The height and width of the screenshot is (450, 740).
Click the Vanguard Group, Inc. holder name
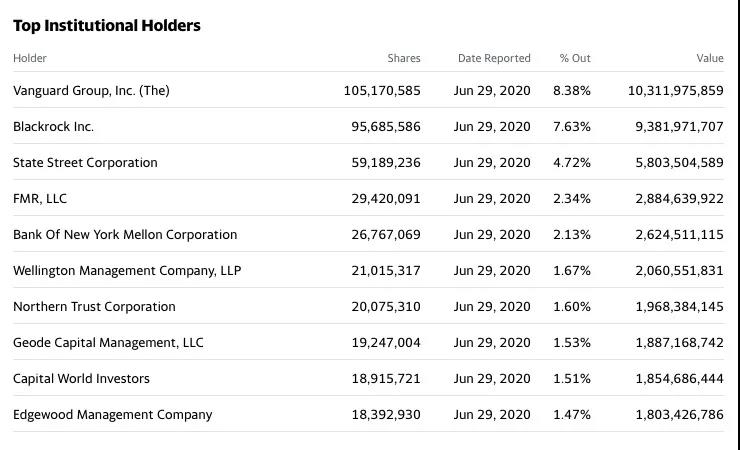pos(91,91)
